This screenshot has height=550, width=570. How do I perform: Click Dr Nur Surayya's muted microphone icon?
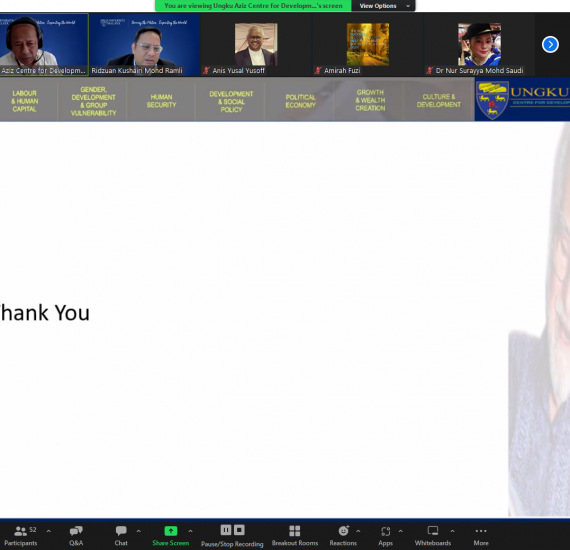[430, 71]
